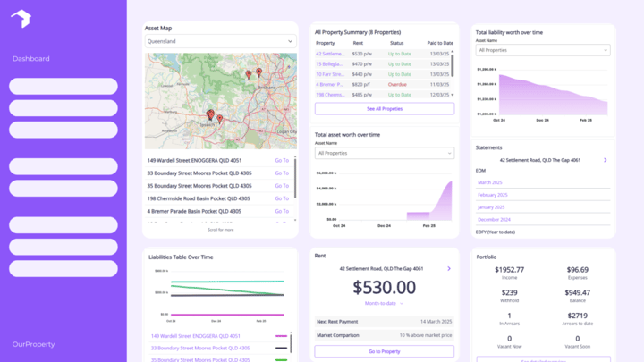Click the next arrow in Statements property selector
644x362 pixels.
click(605, 160)
